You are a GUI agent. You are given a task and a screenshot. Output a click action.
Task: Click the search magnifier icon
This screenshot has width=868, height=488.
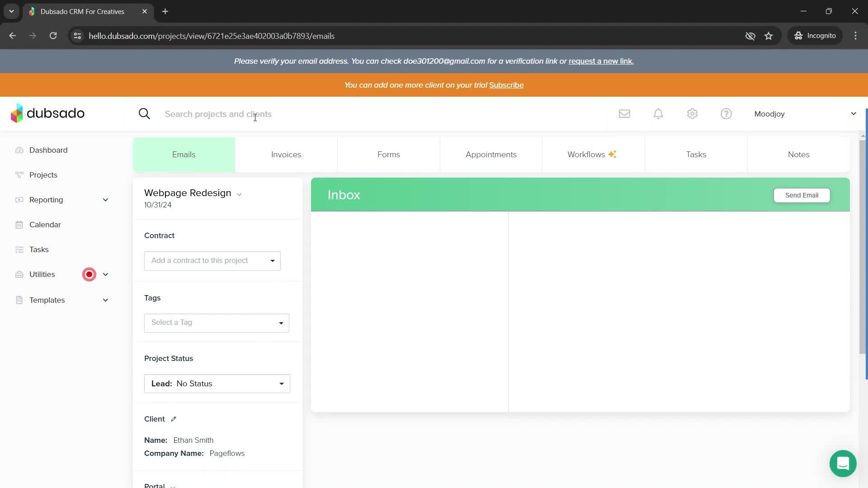(x=144, y=114)
